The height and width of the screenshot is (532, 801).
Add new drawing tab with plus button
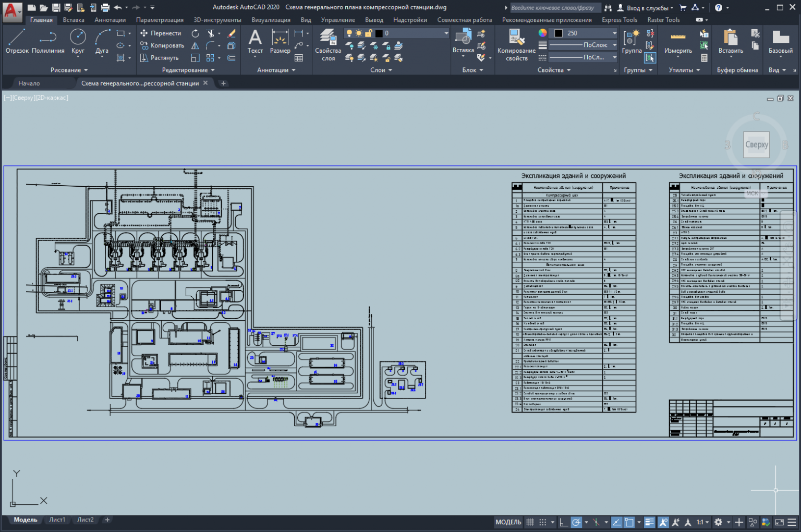point(223,83)
